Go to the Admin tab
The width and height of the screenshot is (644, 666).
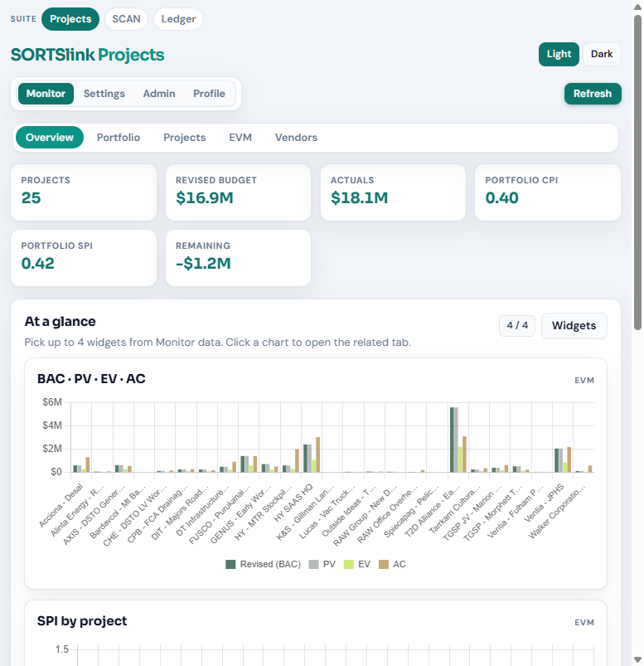159,94
